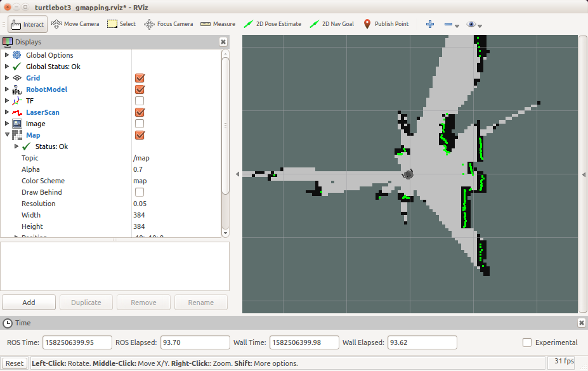Image resolution: width=588 pixels, height=371 pixels.
Task: Click the Color Scheme value map
Action: pyautogui.click(x=140, y=181)
